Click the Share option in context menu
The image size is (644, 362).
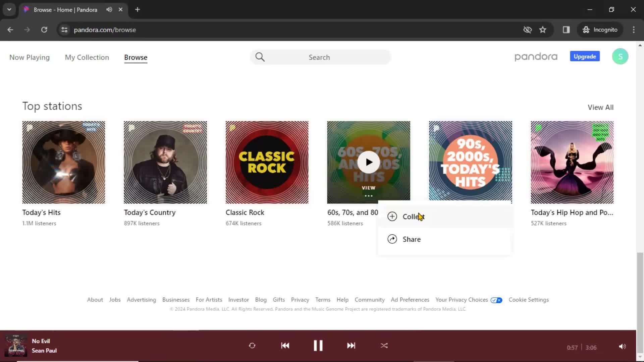pyautogui.click(x=411, y=239)
